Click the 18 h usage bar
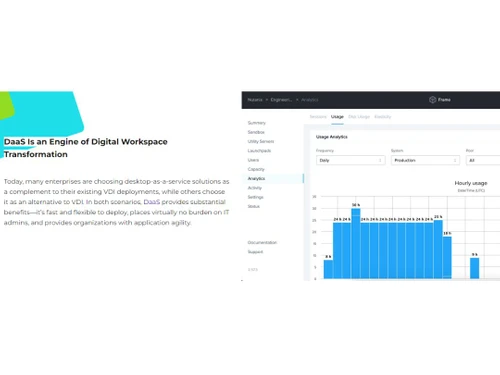Viewport: 500px width, 375px height. point(447,257)
